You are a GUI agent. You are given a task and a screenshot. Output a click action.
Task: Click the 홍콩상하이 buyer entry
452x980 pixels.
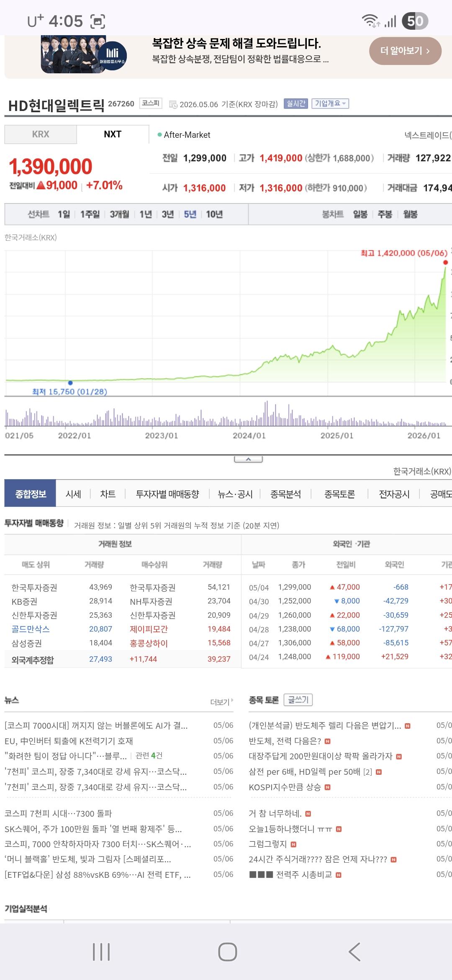coord(149,643)
